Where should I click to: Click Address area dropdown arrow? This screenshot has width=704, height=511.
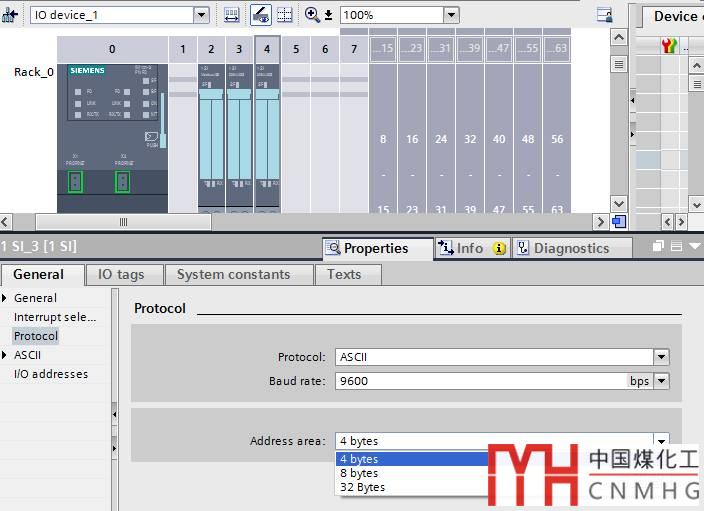pyautogui.click(x=661, y=441)
